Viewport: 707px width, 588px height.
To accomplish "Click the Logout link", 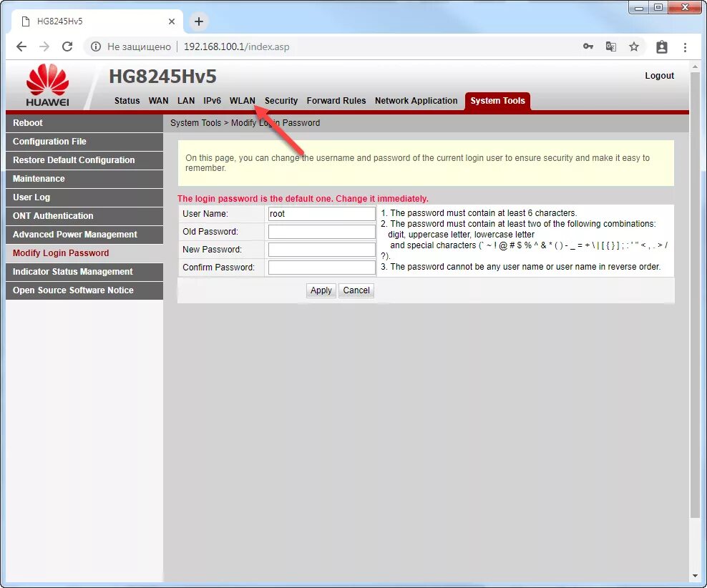I will click(659, 76).
